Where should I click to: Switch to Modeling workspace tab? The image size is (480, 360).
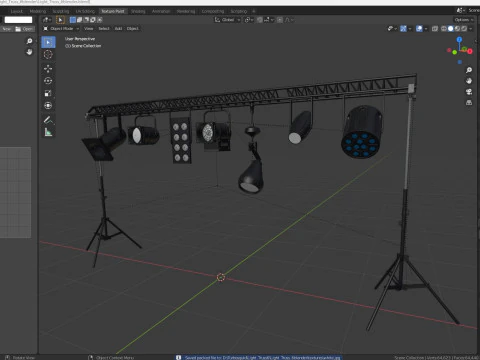[x=38, y=11]
